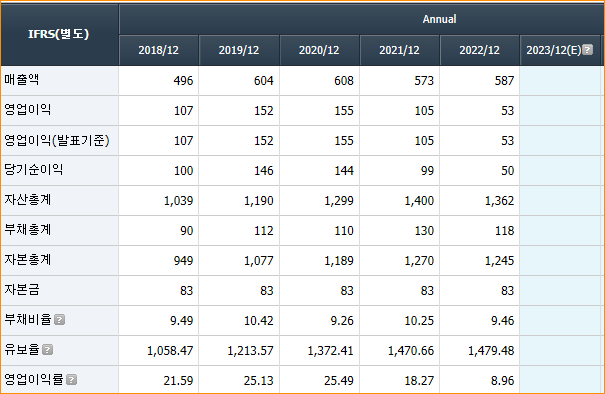Select 유보율 value 1,470.66
Viewport: 605px width, 394px height.
[411, 351]
